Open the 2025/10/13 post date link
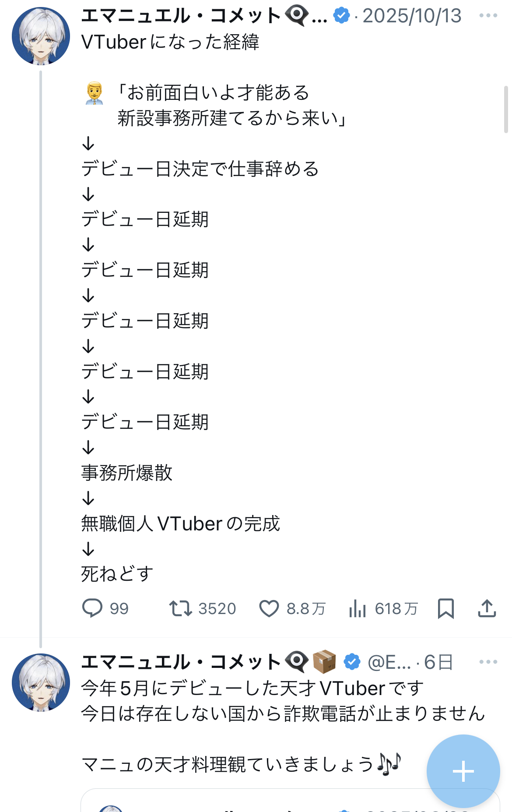The image size is (512, 812). [x=412, y=16]
